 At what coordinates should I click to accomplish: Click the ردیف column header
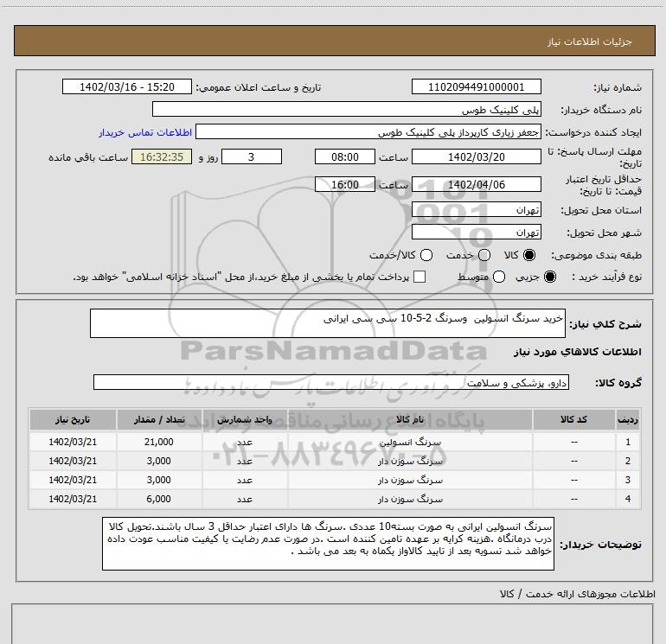pyautogui.click(x=628, y=419)
